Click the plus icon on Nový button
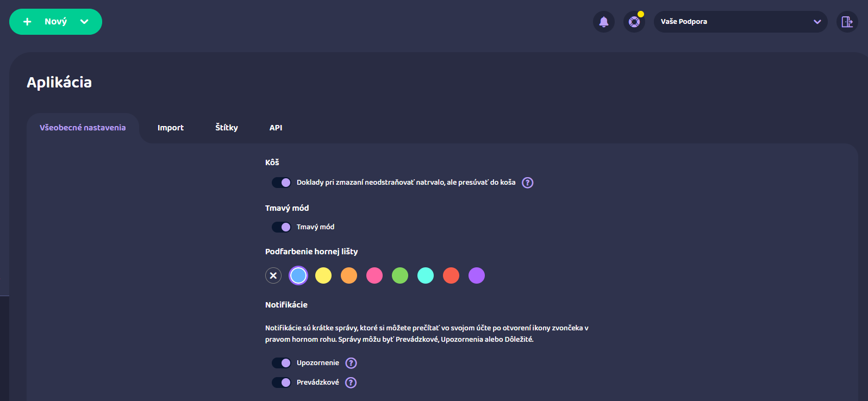Viewport: 868px width, 401px height. (x=27, y=22)
